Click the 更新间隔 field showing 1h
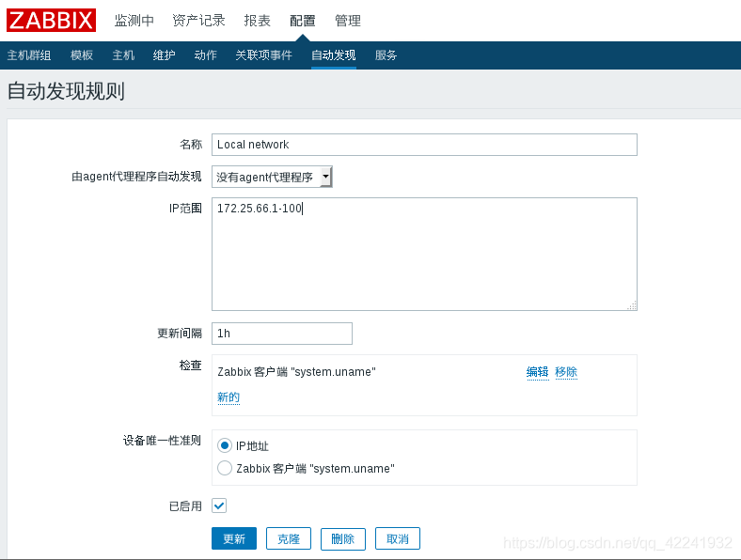This screenshot has width=741, height=560. click(x=282, y=334)
